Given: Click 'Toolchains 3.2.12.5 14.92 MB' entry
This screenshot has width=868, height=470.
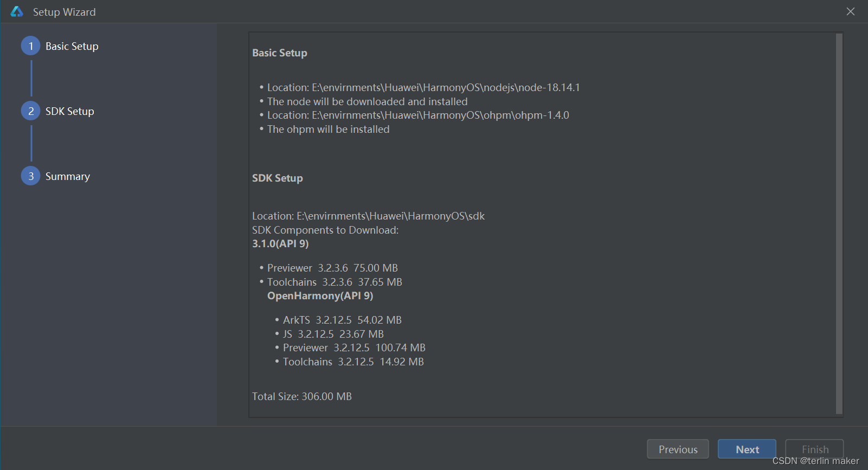Looking at the screenshot, I should tap(353, 362).
